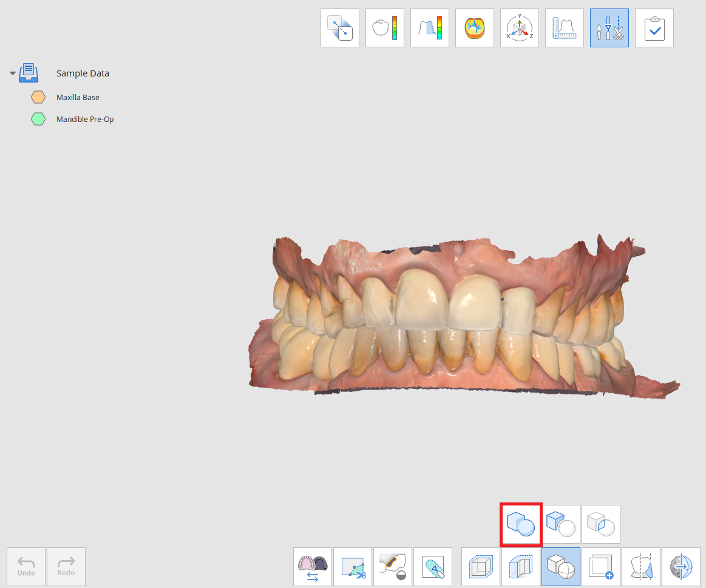Toggle Mandible Pre-Op green hexagon visibility
Screen dimensions: 706x588
pyautogui.click(x=38, y=120)
